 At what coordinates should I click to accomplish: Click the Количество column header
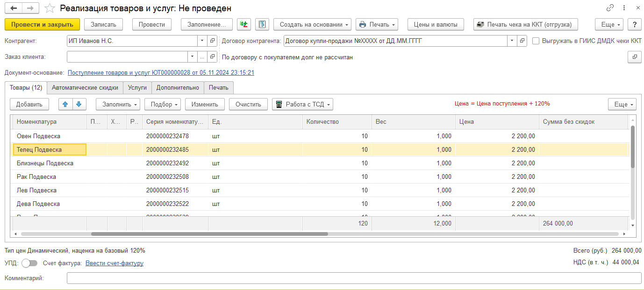(x=337, y=121)
